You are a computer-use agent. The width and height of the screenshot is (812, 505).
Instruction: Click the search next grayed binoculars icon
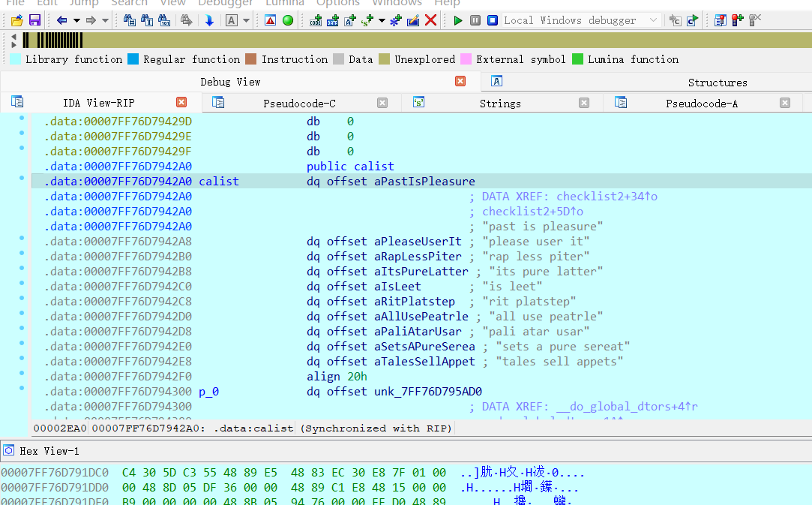point(187,20)
